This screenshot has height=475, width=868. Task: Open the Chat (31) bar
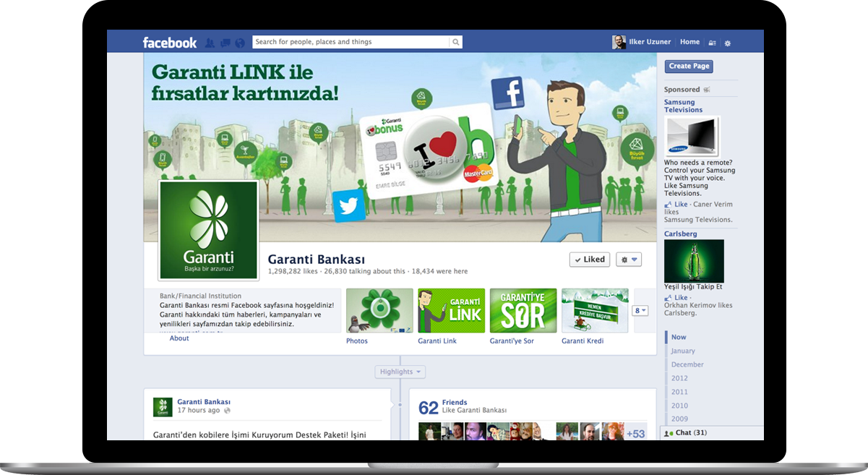[712, 433]
